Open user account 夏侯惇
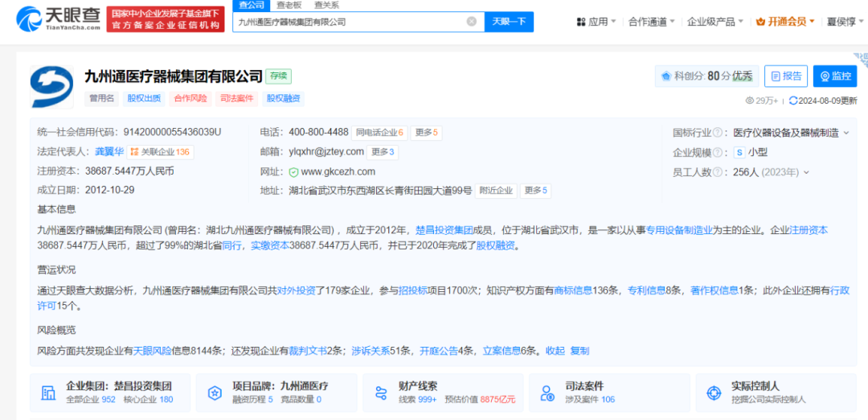Image resolution: width=868 pixels, height=420 pixels. click(841, 22)
